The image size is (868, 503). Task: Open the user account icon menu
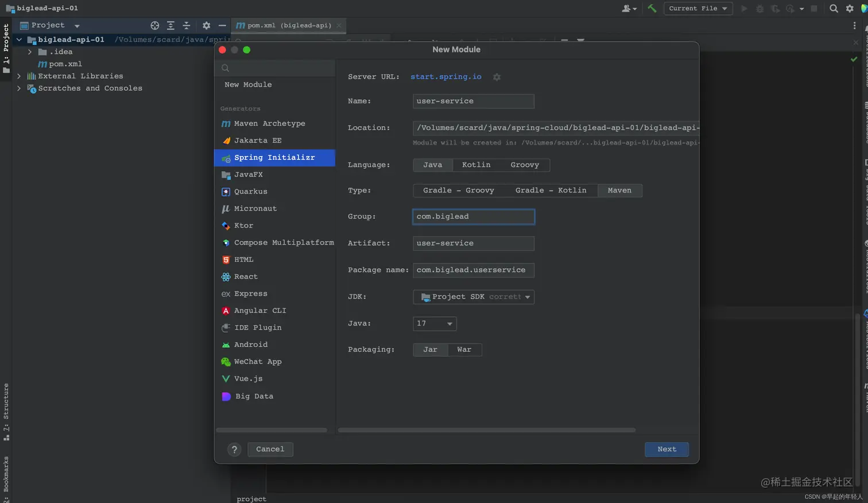point(629,8)
